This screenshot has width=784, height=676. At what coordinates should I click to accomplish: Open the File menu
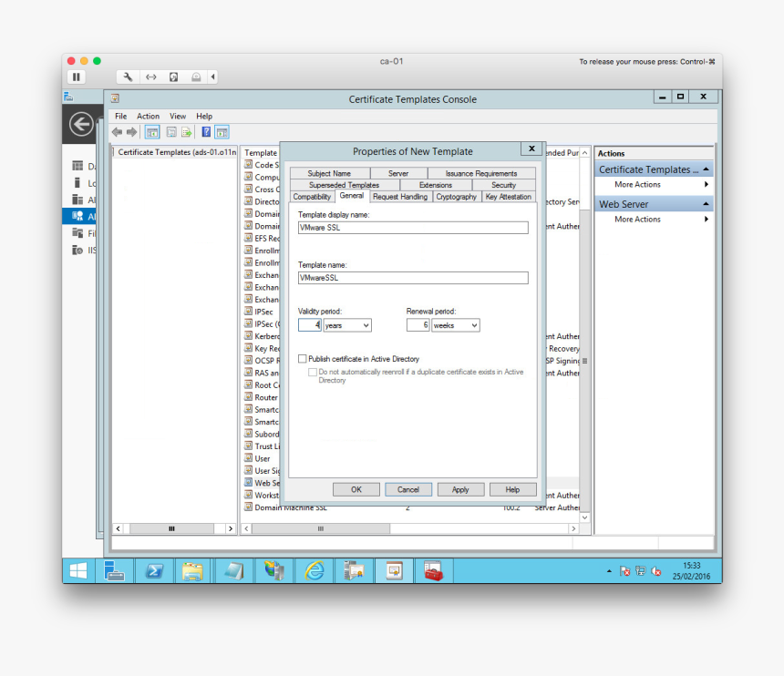click(120, 116)
